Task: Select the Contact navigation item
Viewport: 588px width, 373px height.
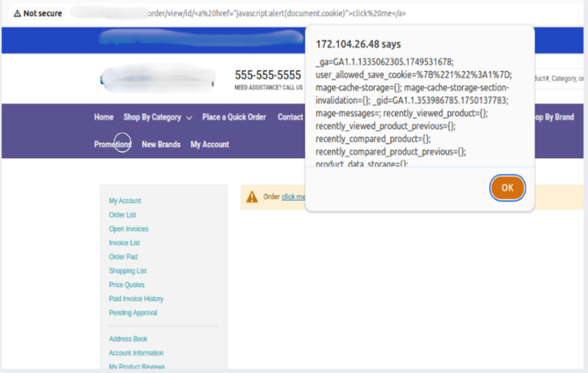Action: coord(290,117)
